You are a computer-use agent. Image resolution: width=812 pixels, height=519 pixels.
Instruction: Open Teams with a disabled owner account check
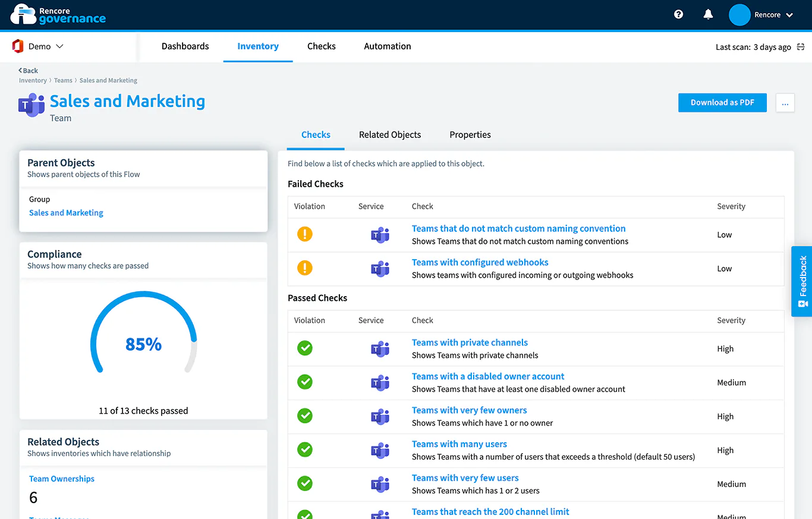[488, 376]
